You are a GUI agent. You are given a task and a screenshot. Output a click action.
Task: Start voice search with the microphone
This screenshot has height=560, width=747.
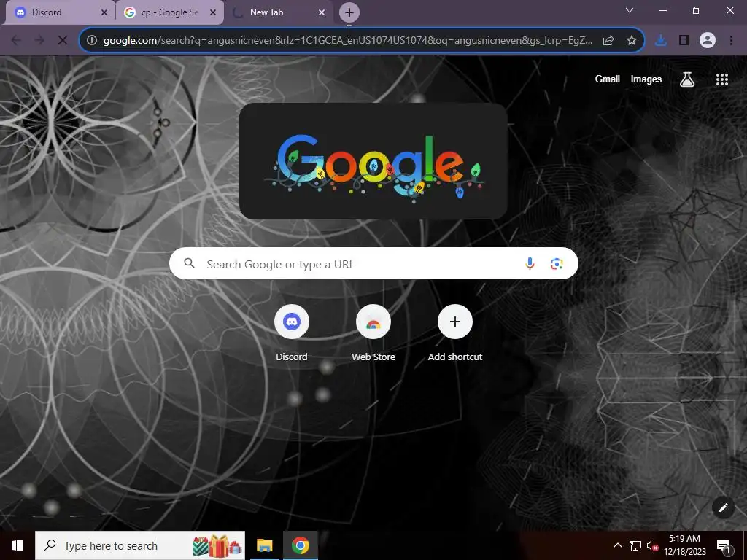click(530, 263)
